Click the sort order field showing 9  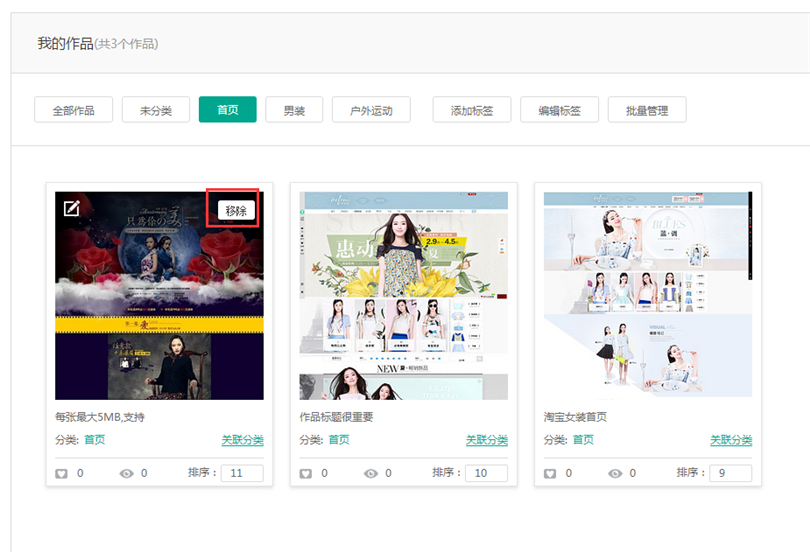(731, 473)
